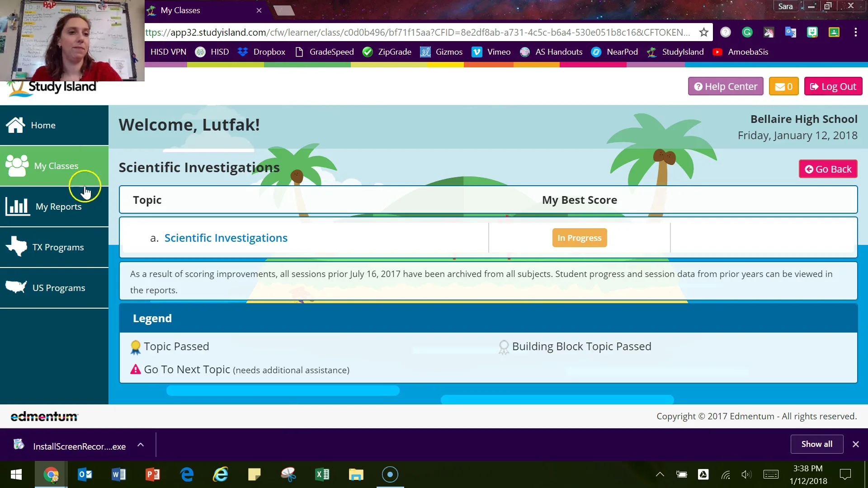Click the Log Out button

pos(833,86)
